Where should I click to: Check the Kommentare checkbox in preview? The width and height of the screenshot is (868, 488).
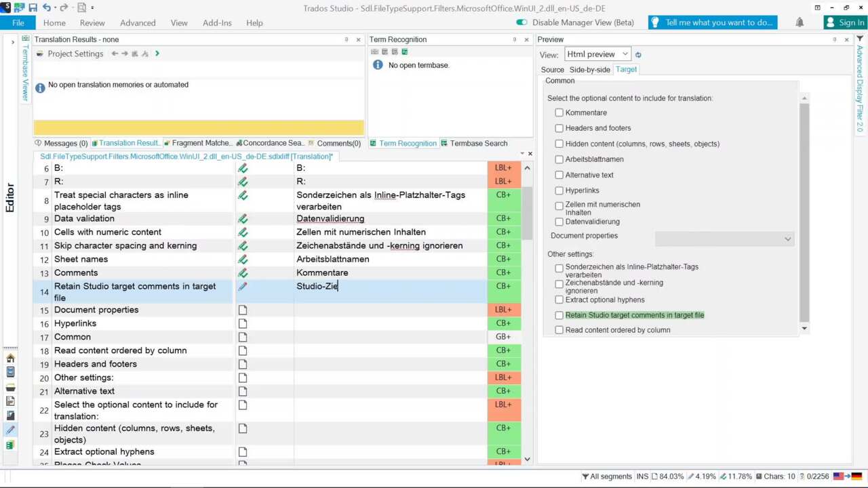pos(559,113)
